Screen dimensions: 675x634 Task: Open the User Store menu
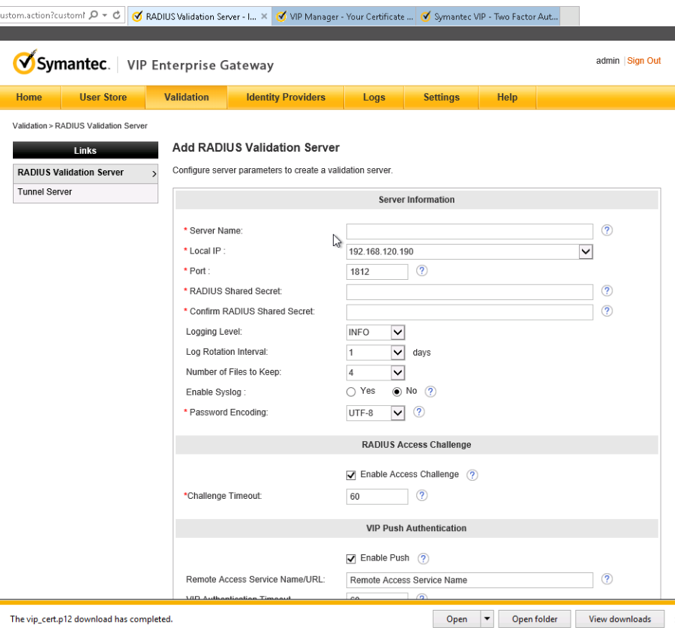point(103,97)
